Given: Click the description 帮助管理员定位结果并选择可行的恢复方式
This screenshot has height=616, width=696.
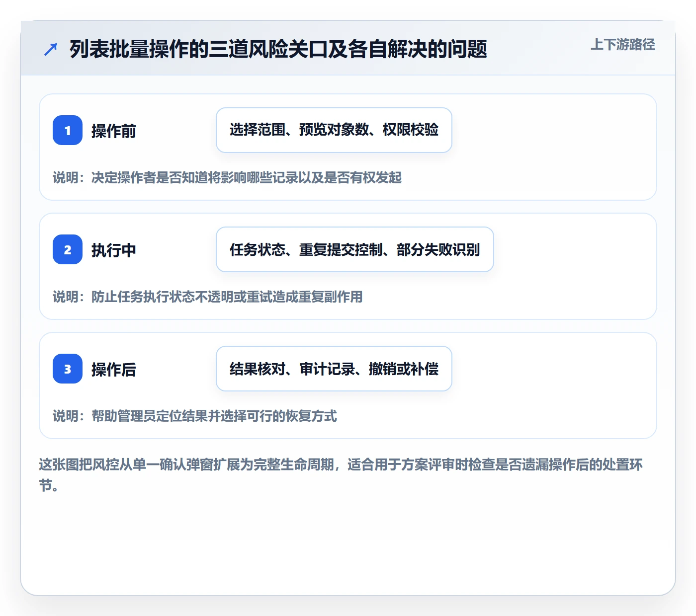Looking at the screenshot, I should pos(195,416).
